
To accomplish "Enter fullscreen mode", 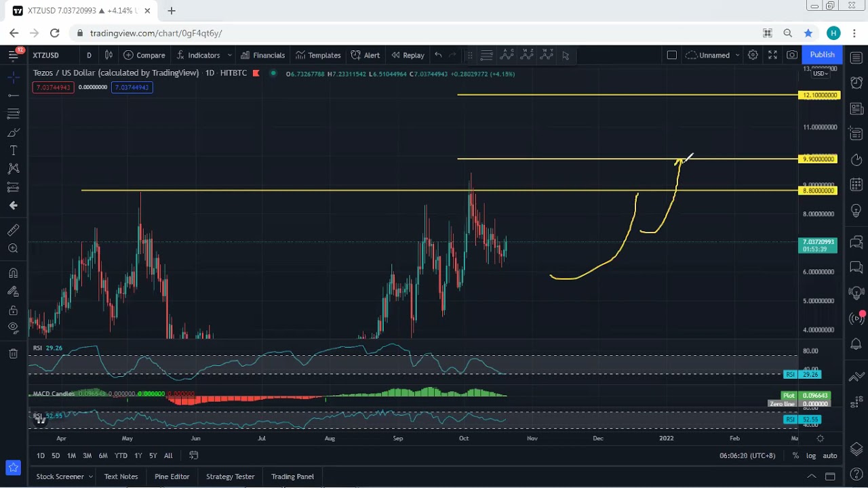I will (x=772, y=56).
